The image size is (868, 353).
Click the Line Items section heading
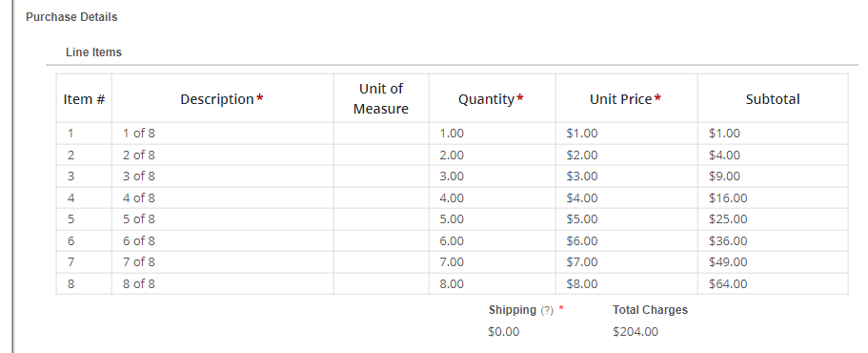(x=93, y=52)
